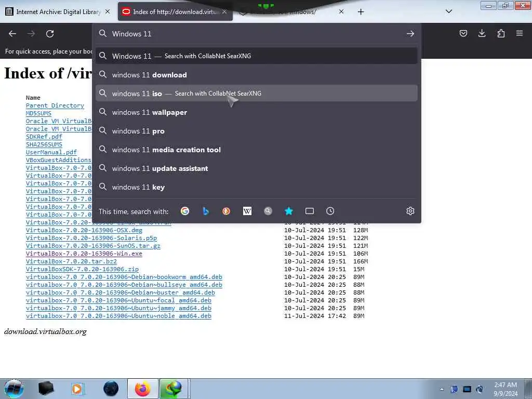Screen dimensions: 532x399
Task: Choose the windows 11 pro suggestion
Action: click(x=257, y=131)
